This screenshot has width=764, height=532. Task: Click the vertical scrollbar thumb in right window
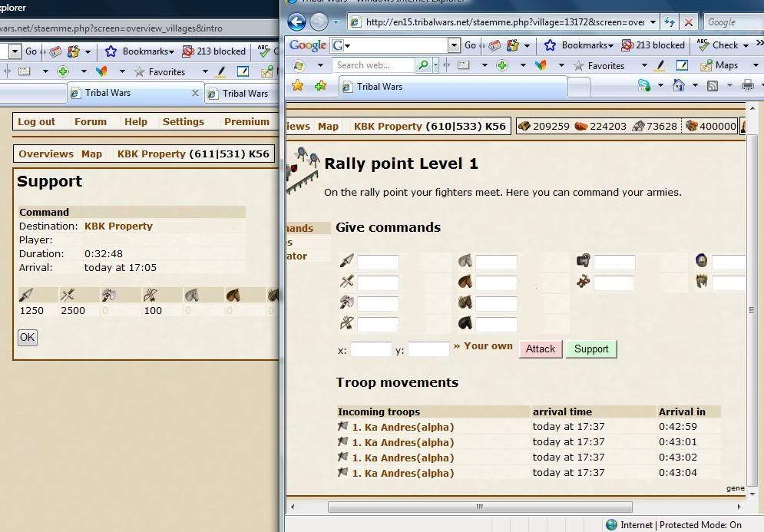tap(752, 310)
